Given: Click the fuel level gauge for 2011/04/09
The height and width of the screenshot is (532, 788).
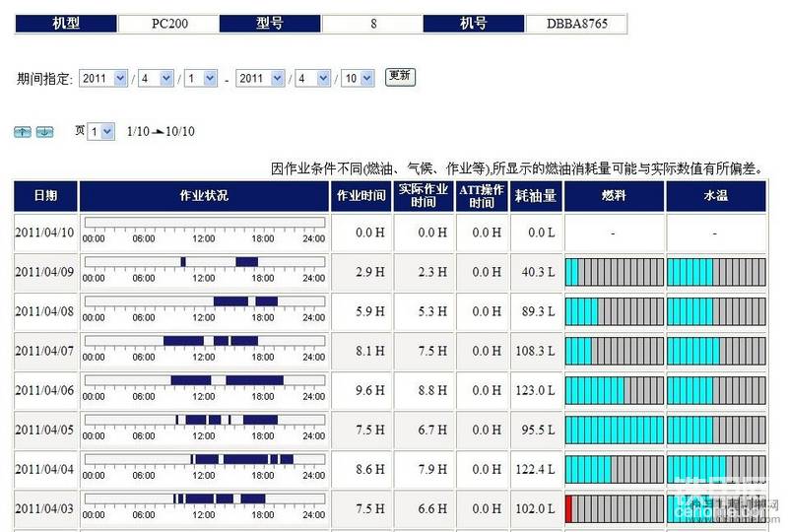Looking at the screenshot, I should point(614,272).
